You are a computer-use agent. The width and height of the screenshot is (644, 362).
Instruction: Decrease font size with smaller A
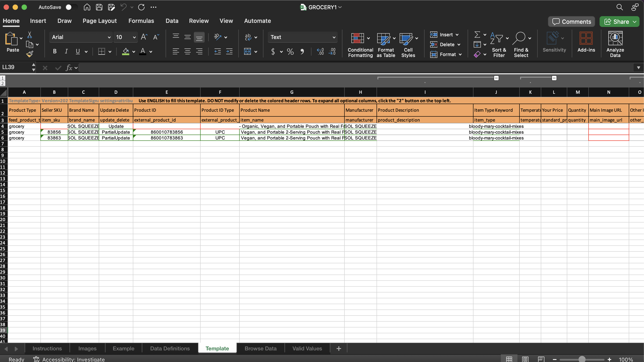156,37
